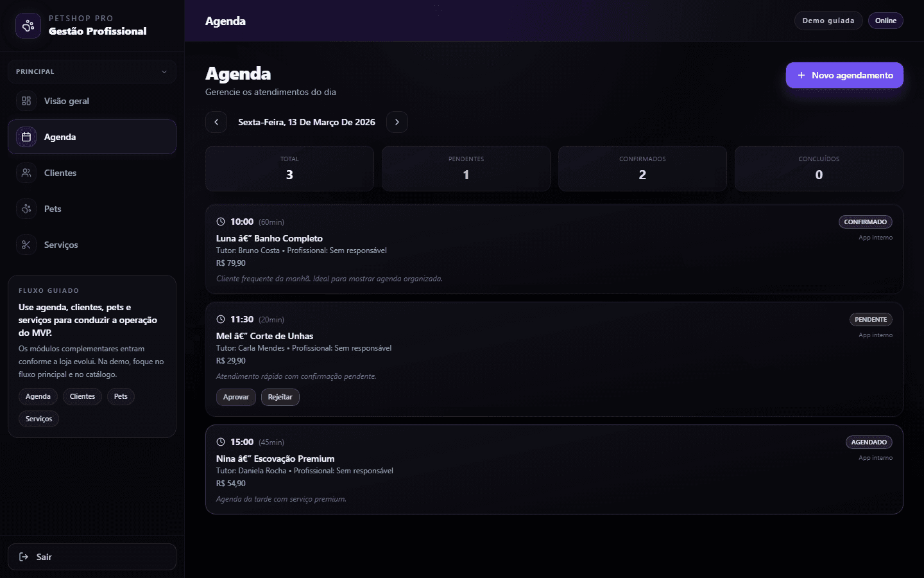Go to next day with right arrow
924x578 pixels.
(x=397, y=122)
